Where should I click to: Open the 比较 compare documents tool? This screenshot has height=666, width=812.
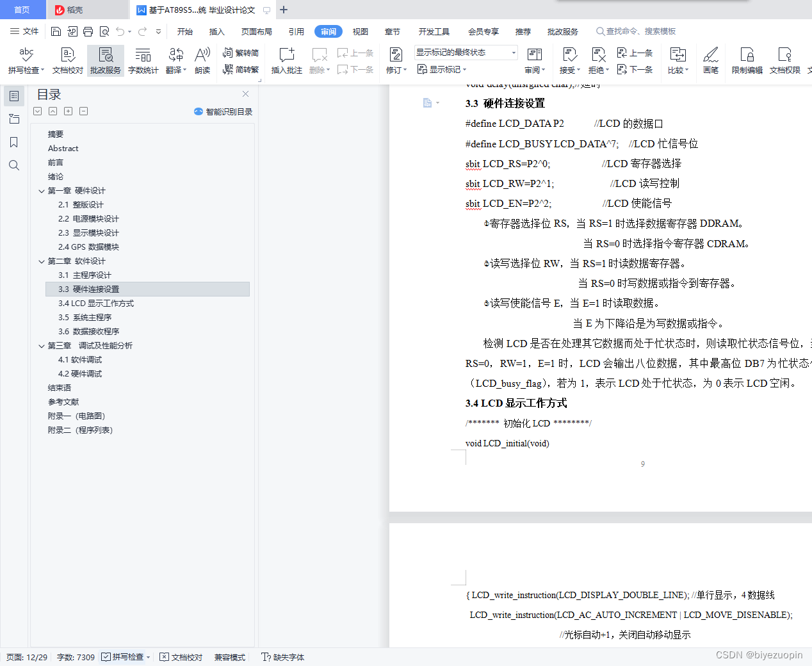click(x=678, y=61)
